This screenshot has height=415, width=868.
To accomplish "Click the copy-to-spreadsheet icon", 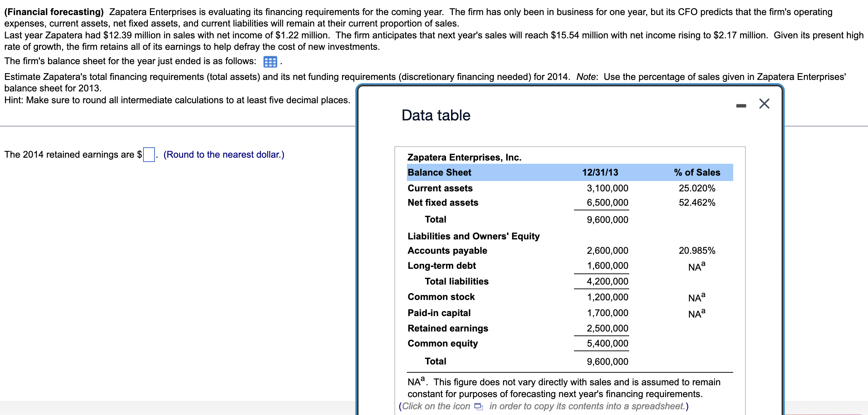I will pyautogui.click(x=478, y=406).
